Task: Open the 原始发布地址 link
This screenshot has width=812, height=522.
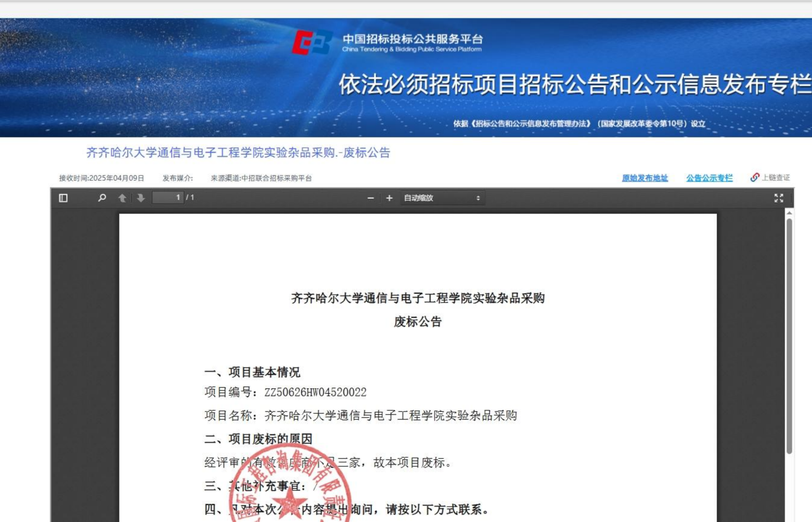Action: [645, 178]
